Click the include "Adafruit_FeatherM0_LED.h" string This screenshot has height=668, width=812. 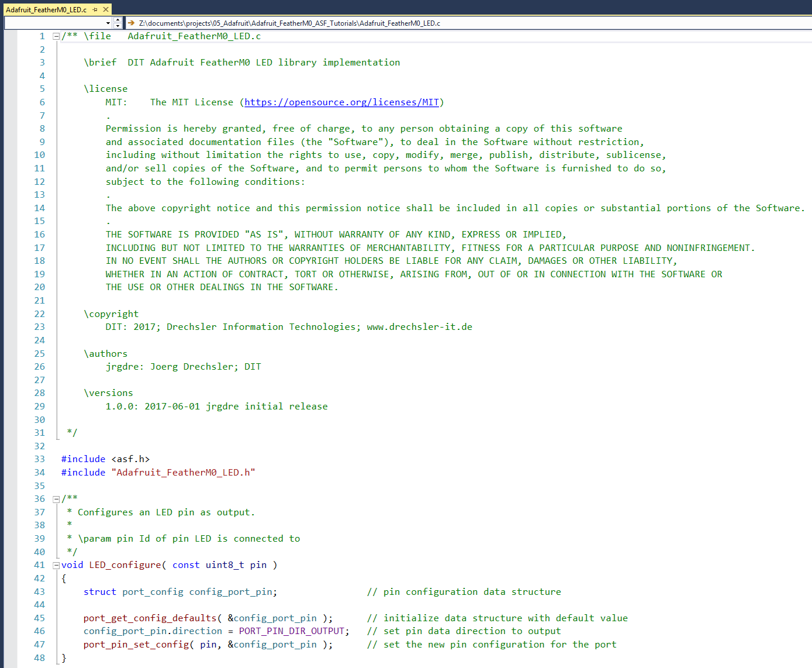pyautogui.click(x=183, y=473)
